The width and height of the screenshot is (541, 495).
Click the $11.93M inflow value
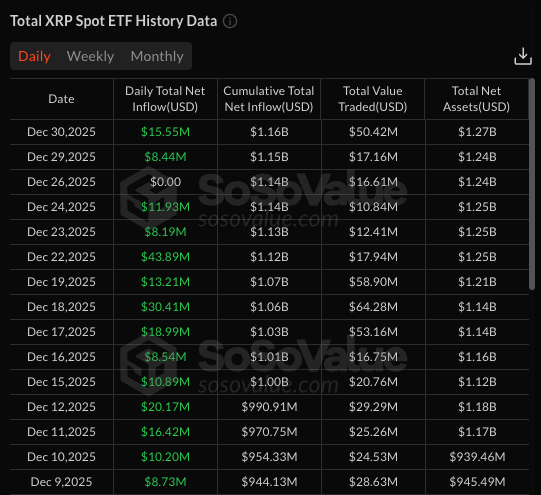(165, 207)
